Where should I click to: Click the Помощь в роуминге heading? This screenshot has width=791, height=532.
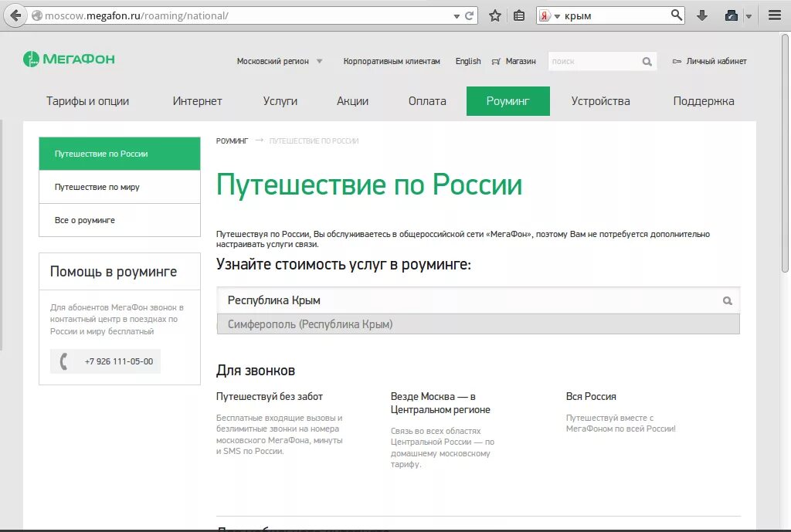[x=114, y=272]
